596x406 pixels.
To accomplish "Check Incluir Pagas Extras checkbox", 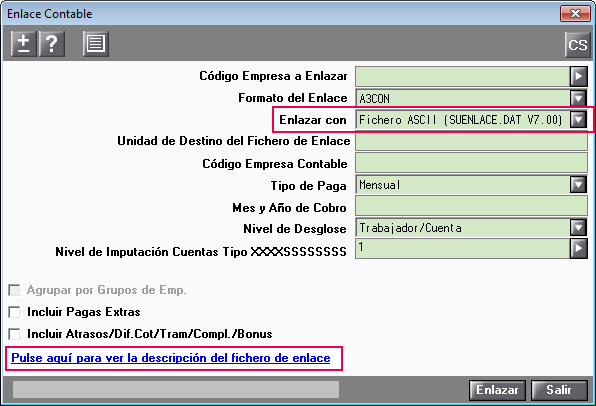I will (14, 312).
